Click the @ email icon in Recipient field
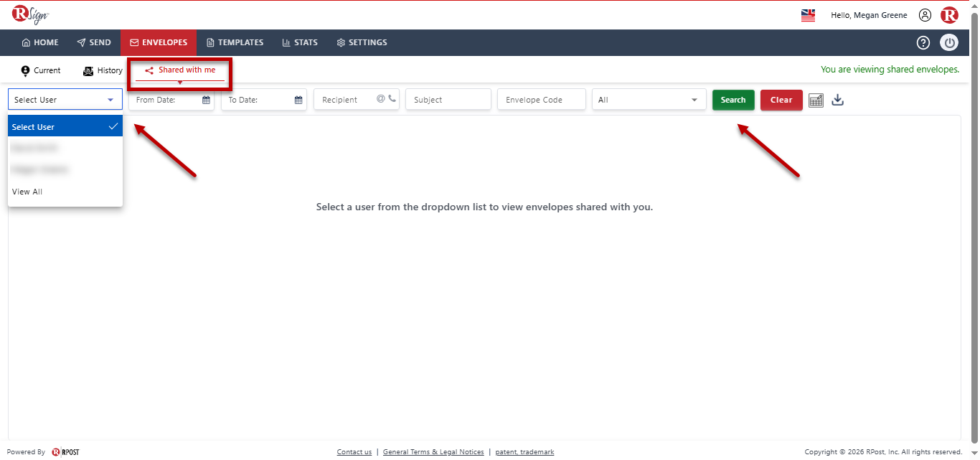Viewport: 980px width, 460px height. (381, 99)
